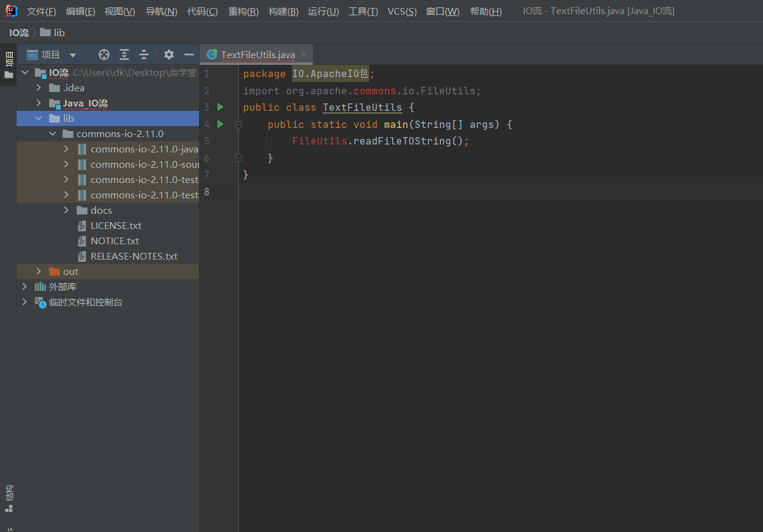The width and height of the screenshot is (763, 532).
Task: Open project panel settings gear
Action: click(169, 54)
